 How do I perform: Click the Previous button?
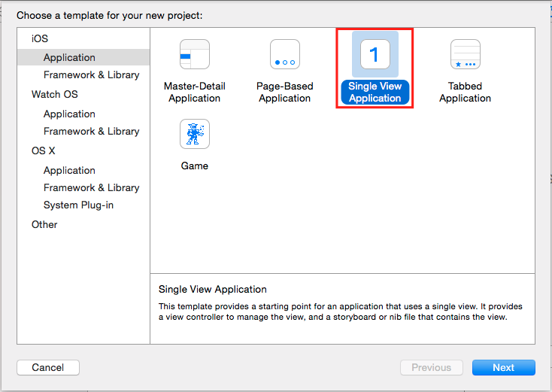click(432, 368)
